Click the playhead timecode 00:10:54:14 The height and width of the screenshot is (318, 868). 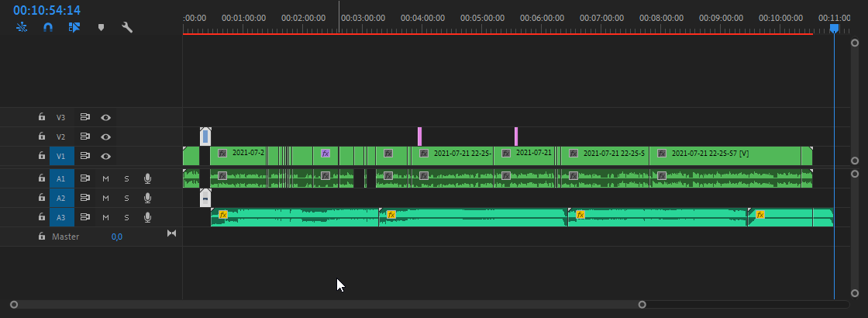[46, 10]
